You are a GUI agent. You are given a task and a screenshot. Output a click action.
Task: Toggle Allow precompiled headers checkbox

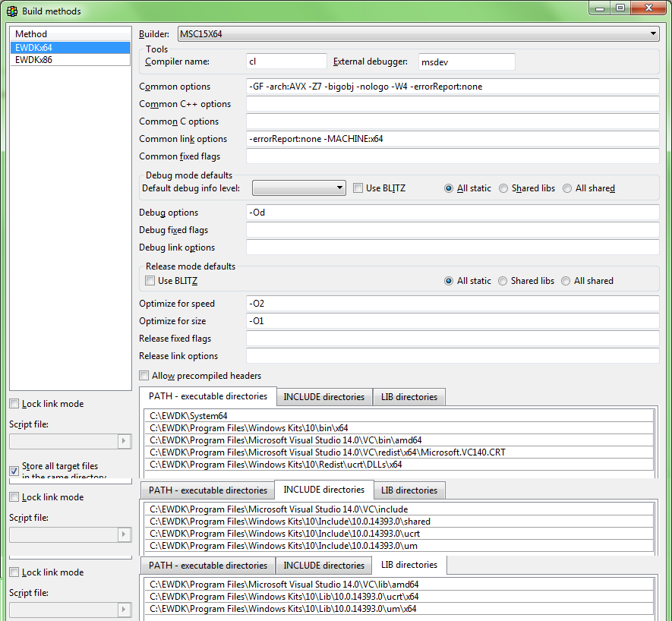(x=144, y=376)
